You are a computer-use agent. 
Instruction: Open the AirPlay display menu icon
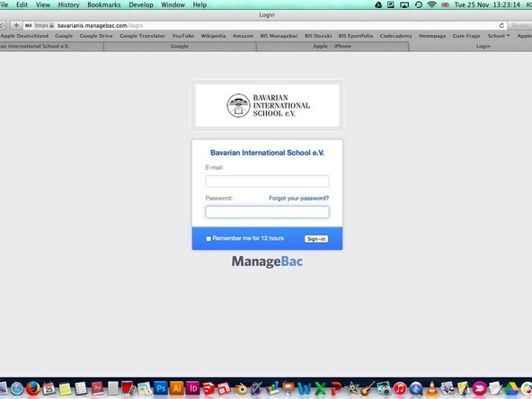404,4
